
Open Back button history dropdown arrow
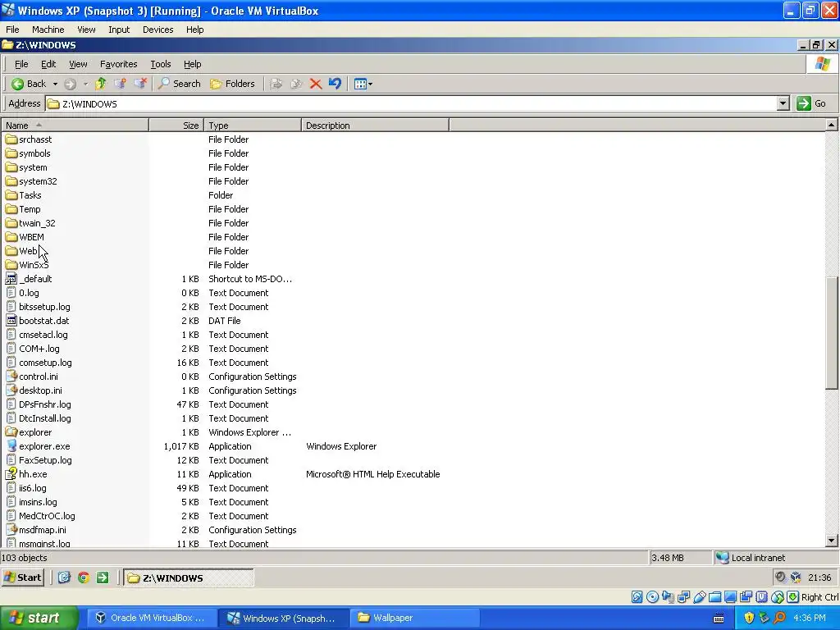tap(55, 84)
